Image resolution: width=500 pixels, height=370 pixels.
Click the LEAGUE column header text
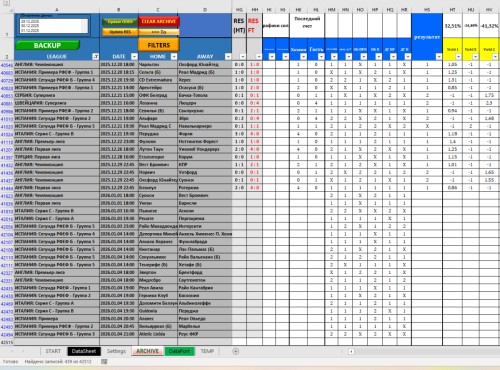point(57,57)
